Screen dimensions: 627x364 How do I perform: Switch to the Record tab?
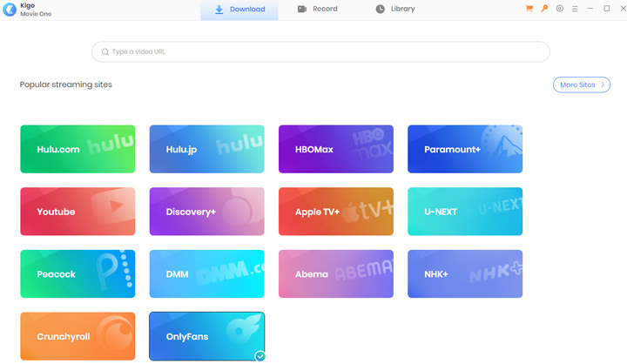pyautogui.click(x=318, y=9)
